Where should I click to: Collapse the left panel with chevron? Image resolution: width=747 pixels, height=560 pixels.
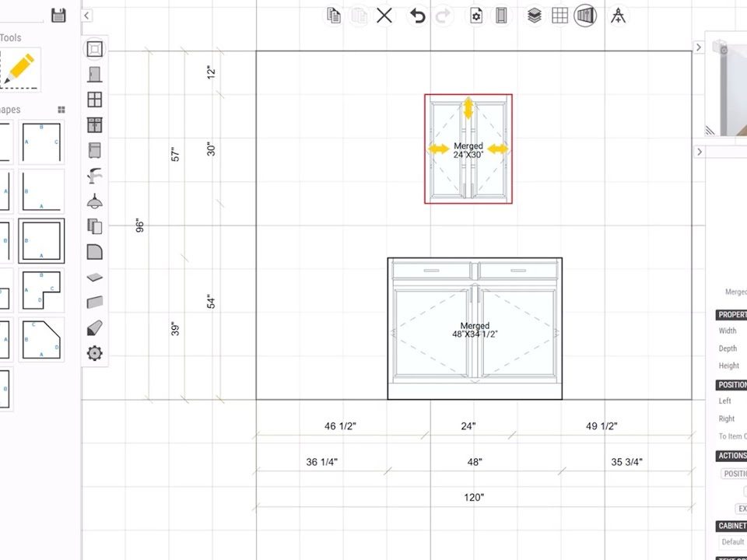(x=86, y=16)
